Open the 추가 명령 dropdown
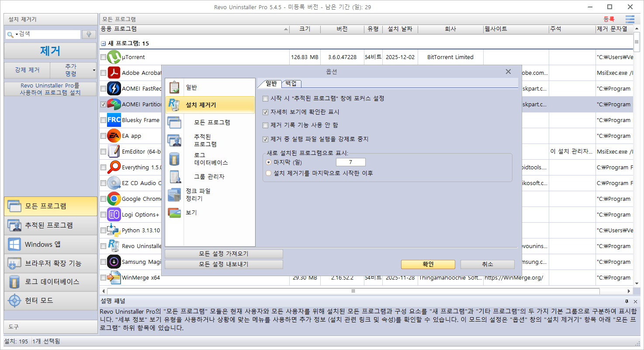This screenshot has width=644, height=350. click(x=73, y=70)
